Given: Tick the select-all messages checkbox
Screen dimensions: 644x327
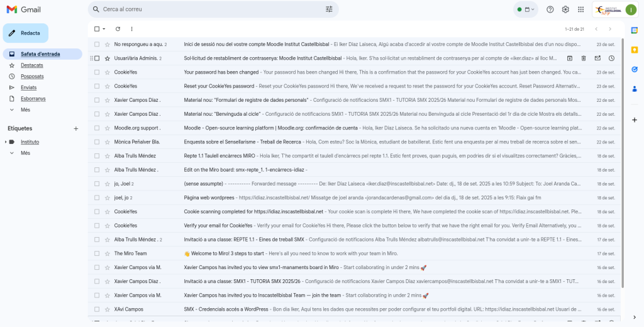Looking at the screenshot, I should pyautogui.click(x=97, y=29).
